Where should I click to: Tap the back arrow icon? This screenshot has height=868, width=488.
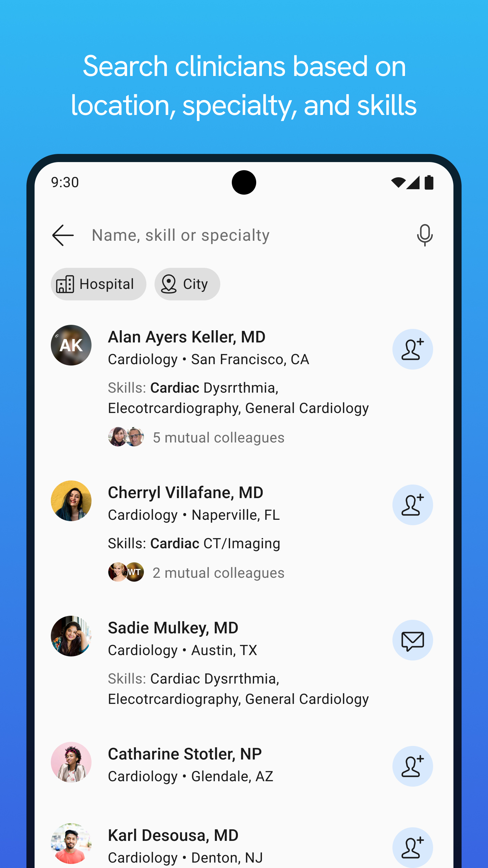coord(63,235)
